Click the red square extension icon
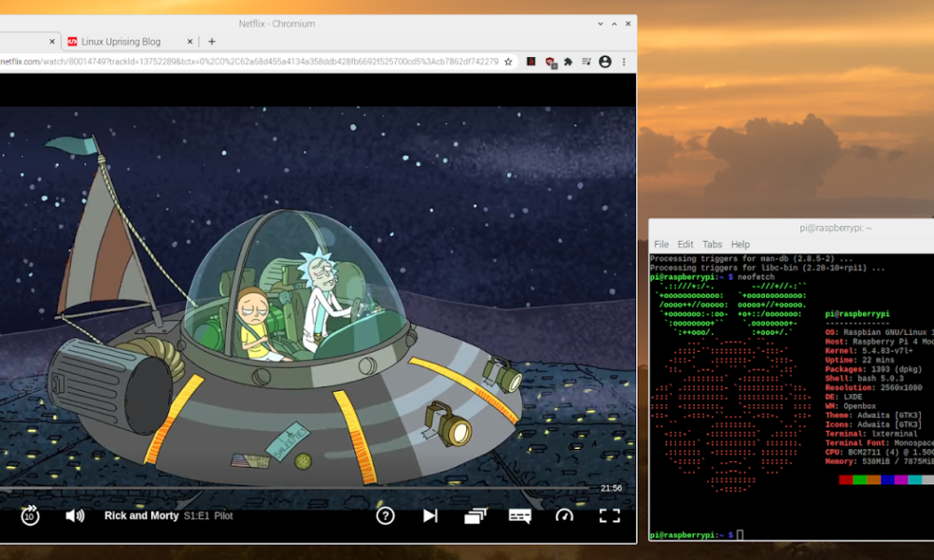The image size is (934, 560). [531, 62]
